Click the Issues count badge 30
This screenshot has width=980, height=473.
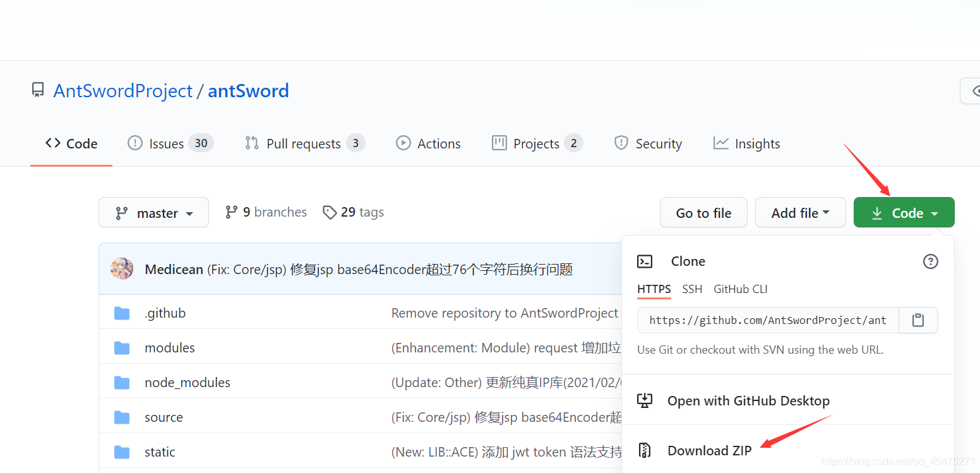pos(201,143)
